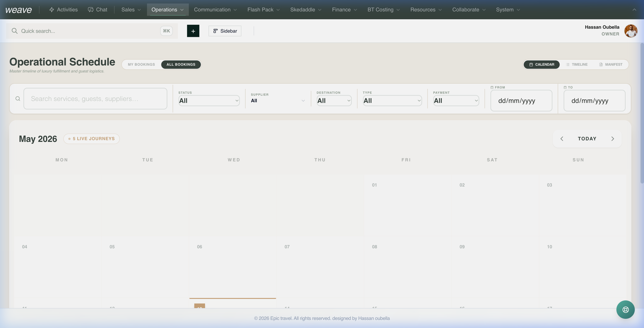Open Chat from the navbar
The height and width of the screenshot is (328, 644).
click(97, 9)
